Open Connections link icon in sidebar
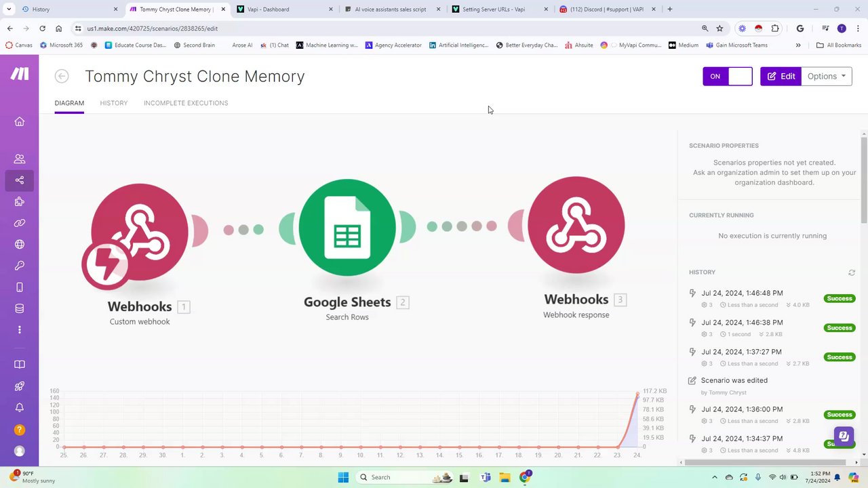Image resolution: width=868 pixels, height=488 pixels. pos(19,223)
